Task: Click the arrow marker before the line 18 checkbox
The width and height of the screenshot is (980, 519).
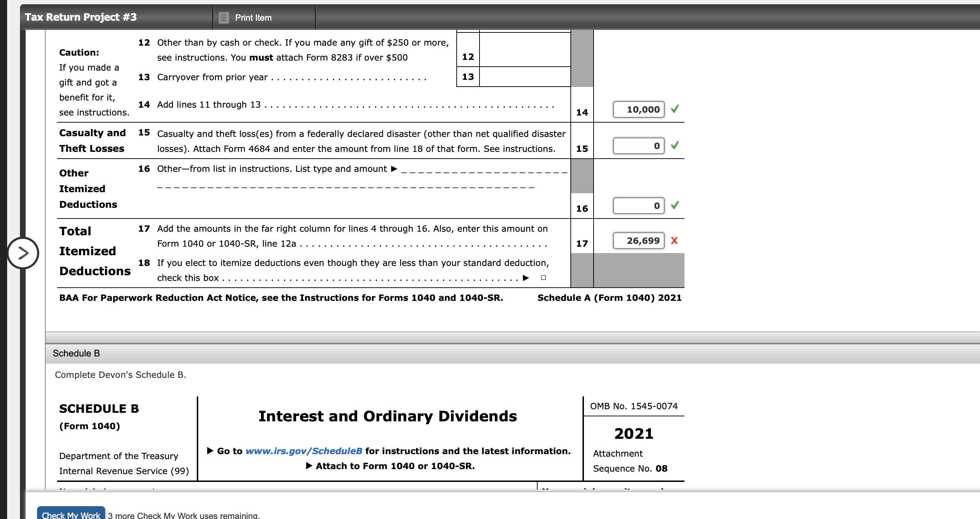Action: pos(526,278)
